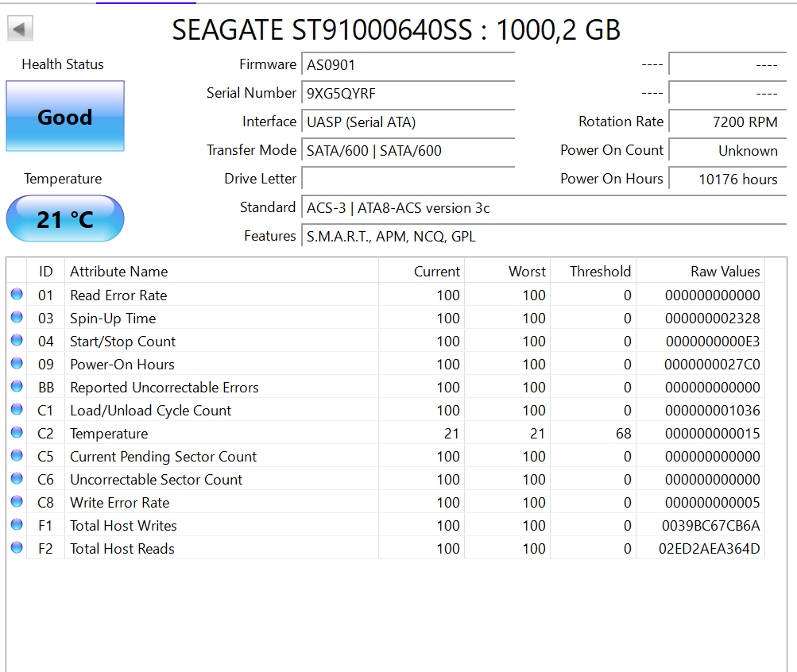Click status icon of Power-On Hours row

(17, 363)
